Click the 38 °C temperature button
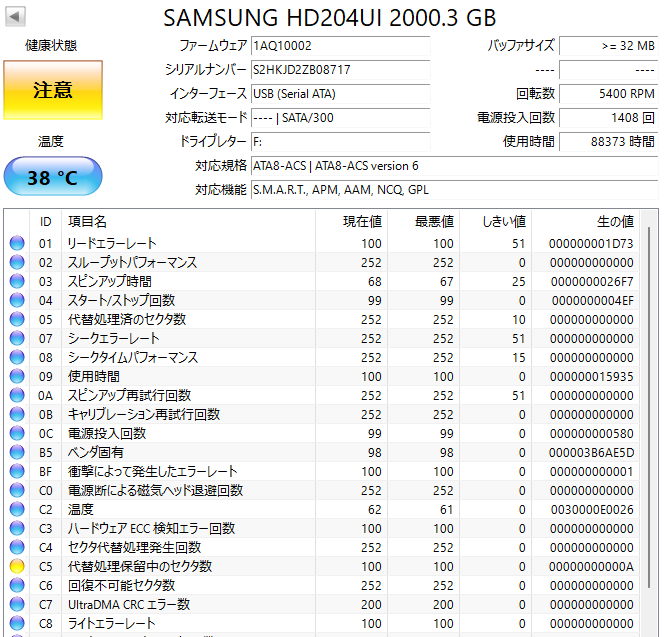The height and width of the screenshot is (637, 664). (x=53, y=177)
